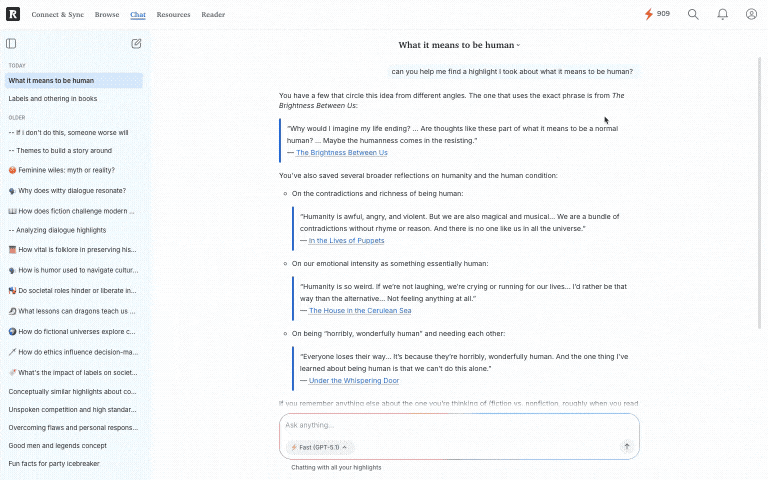This screenshot has width=768, height=480.
Task: Open notifications bell
Action: pyautogui.click(x=722, y=15)
